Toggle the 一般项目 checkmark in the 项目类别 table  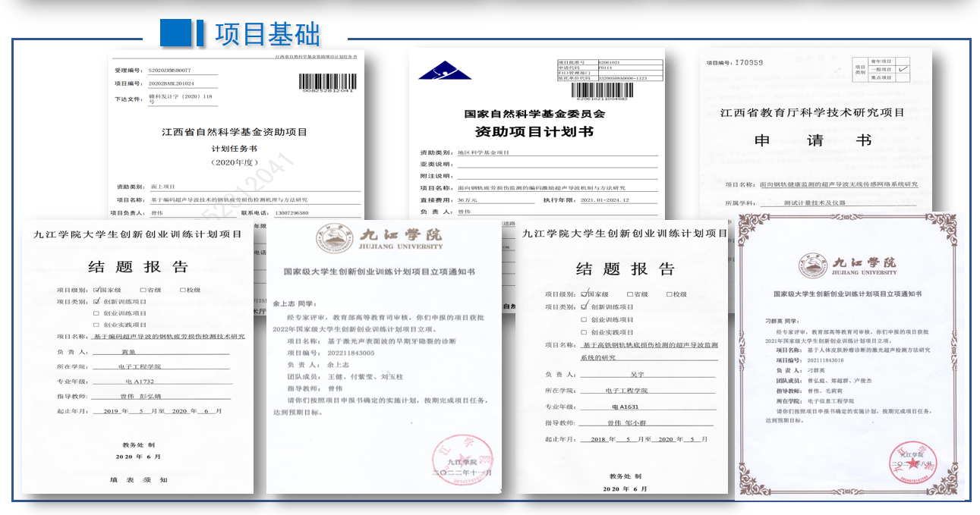(x=903, y=69)
